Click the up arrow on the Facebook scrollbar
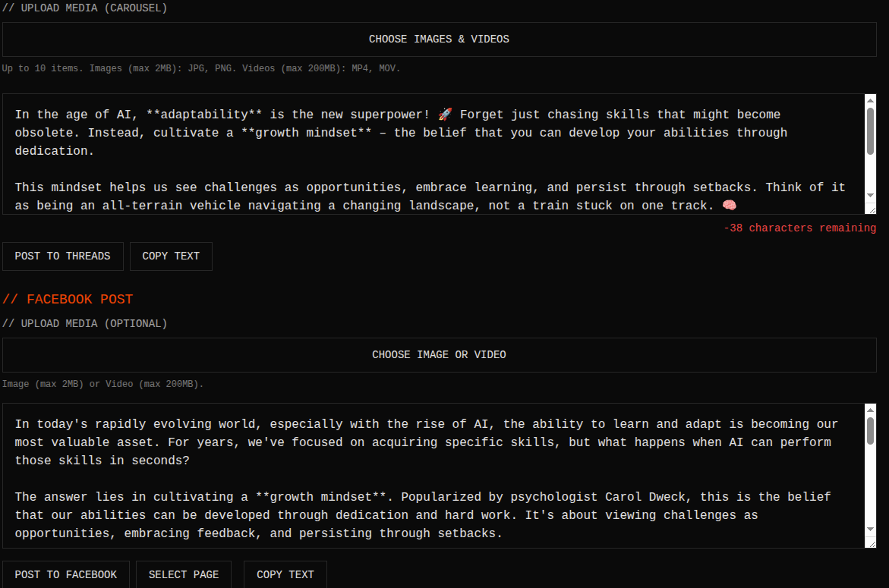The width and height of the screenshot is (889, 588). coord(870,409)
